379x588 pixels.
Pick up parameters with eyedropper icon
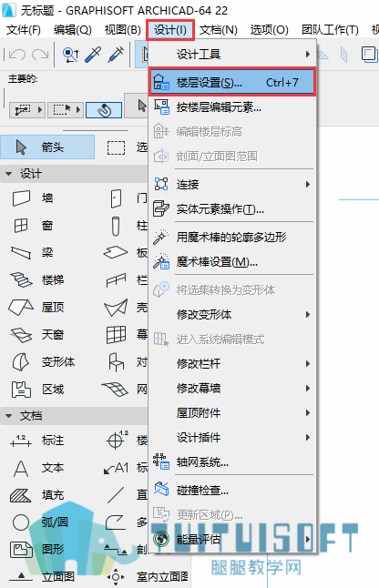pos(93,55)
